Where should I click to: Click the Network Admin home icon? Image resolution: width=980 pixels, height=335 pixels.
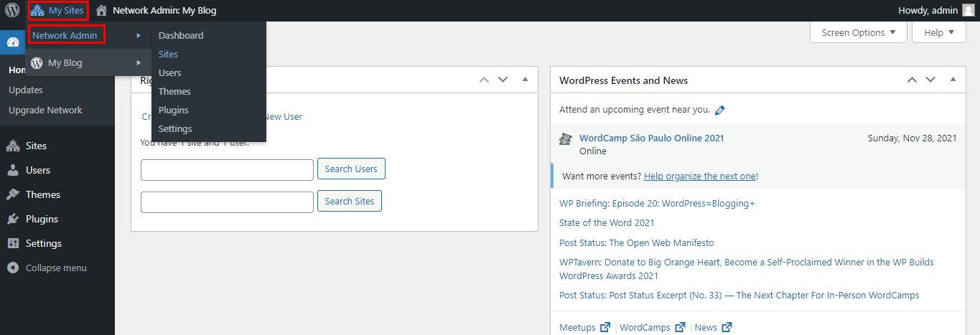(x=102, y=10)
